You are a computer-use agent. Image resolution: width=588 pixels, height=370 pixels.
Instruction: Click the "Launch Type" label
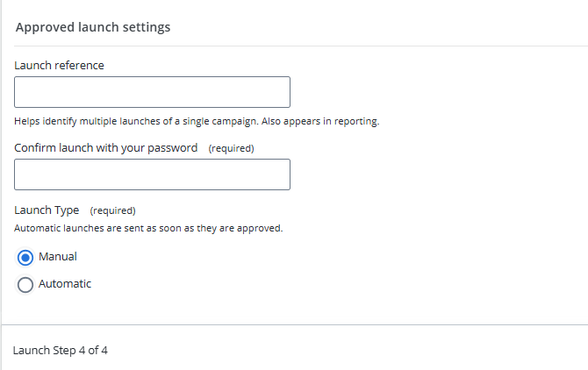pos(47,210)
